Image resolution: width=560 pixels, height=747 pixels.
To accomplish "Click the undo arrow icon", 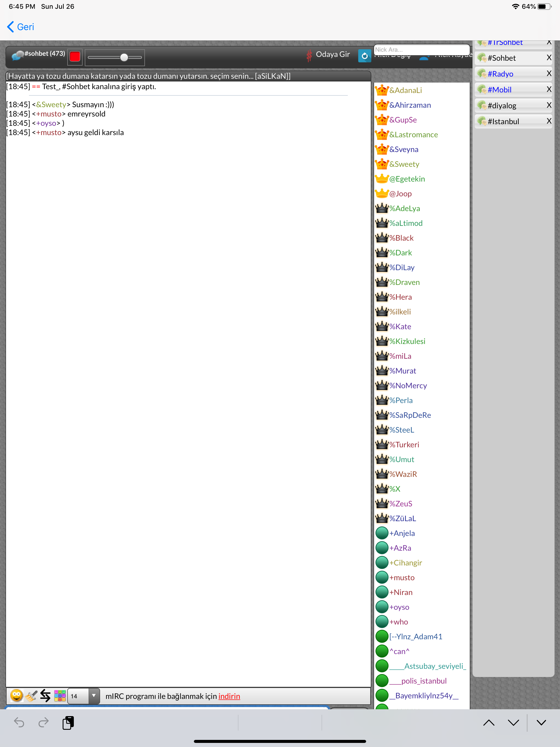I will [19, 723].
